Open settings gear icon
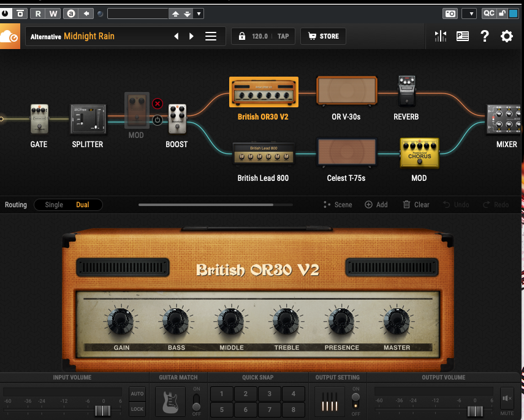 [x=507, y=36]
